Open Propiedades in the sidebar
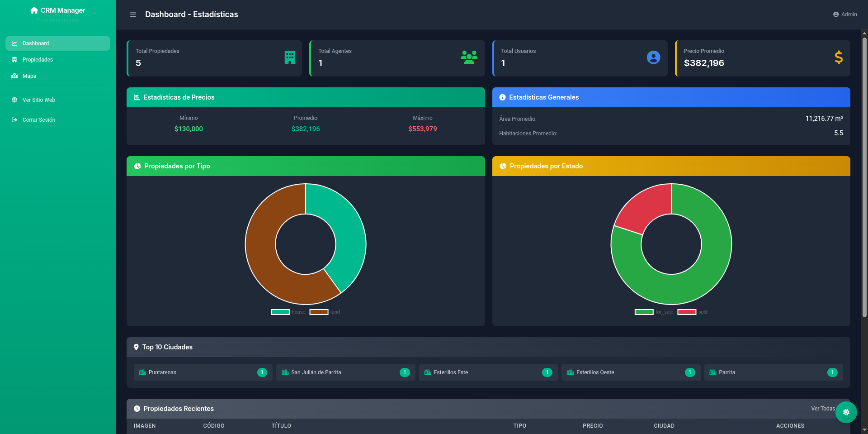The height and width of the screenshot is (434, 868). click(38, 60)
